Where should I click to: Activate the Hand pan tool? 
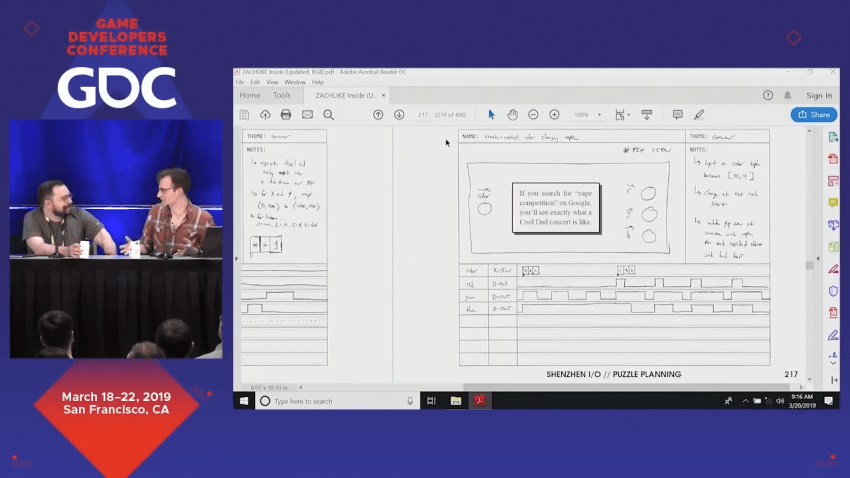(x=512, y=114)
